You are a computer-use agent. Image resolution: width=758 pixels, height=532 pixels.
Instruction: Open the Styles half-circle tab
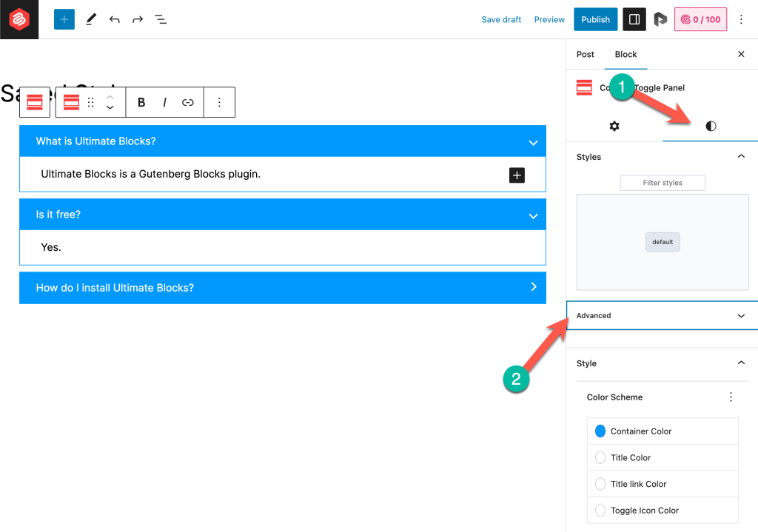click(x=711, y=126)
